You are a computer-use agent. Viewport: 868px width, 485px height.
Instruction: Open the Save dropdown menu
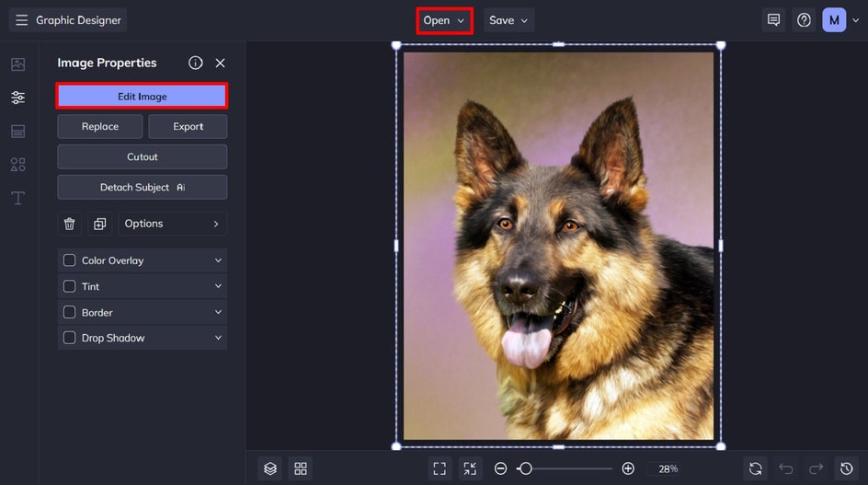(508, 20)
